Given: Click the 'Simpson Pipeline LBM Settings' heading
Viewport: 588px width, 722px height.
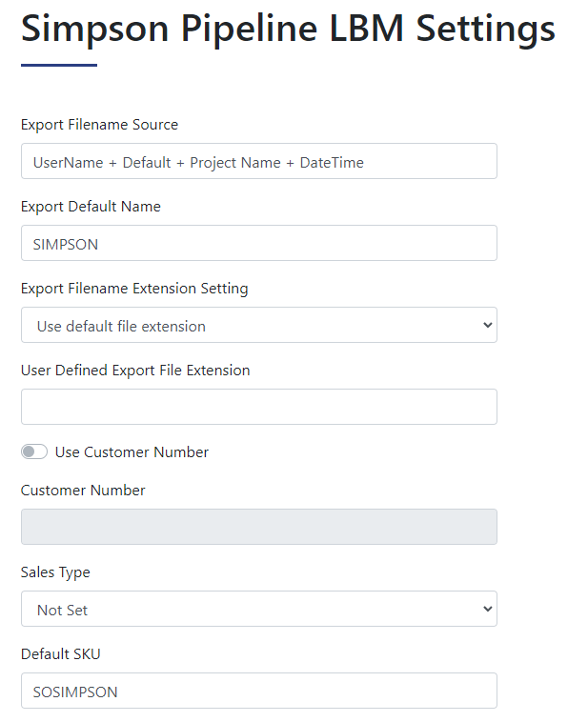Looking at the screenshot, I should point(288,29).
